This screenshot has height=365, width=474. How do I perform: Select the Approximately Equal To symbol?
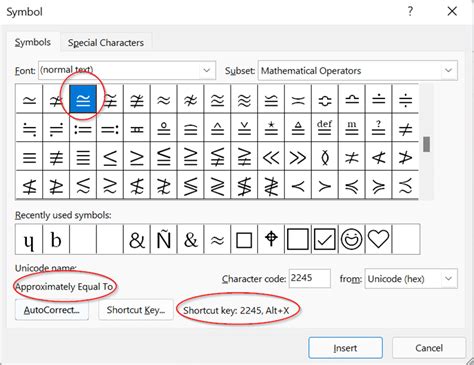83,99
